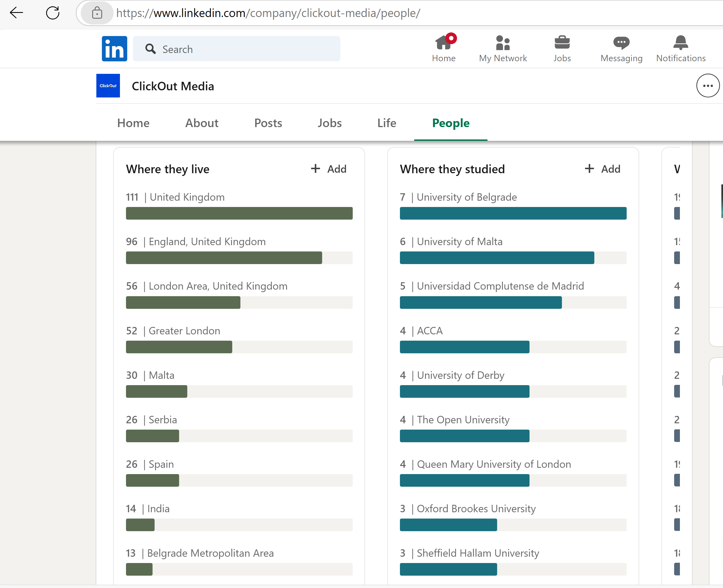Click the browser back arrow
This screenshot has height=588, width=723.
(x=16, y=13)
